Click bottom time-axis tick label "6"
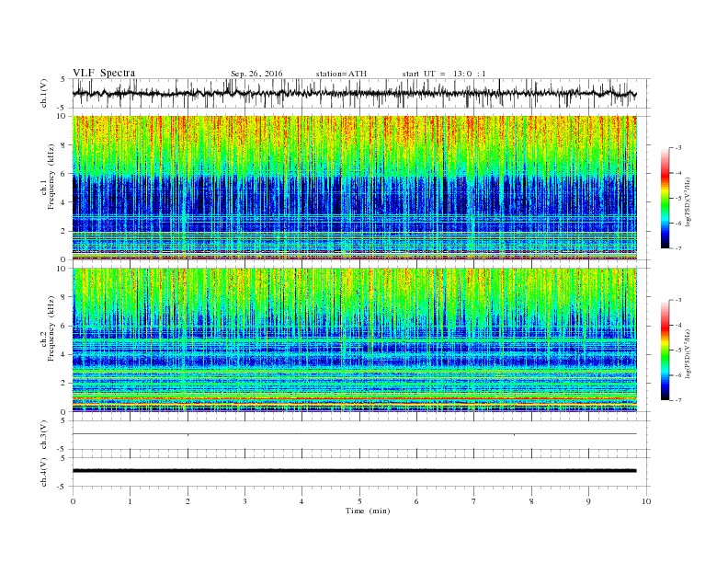The image size is (728, 563). (x=416, y=501)
